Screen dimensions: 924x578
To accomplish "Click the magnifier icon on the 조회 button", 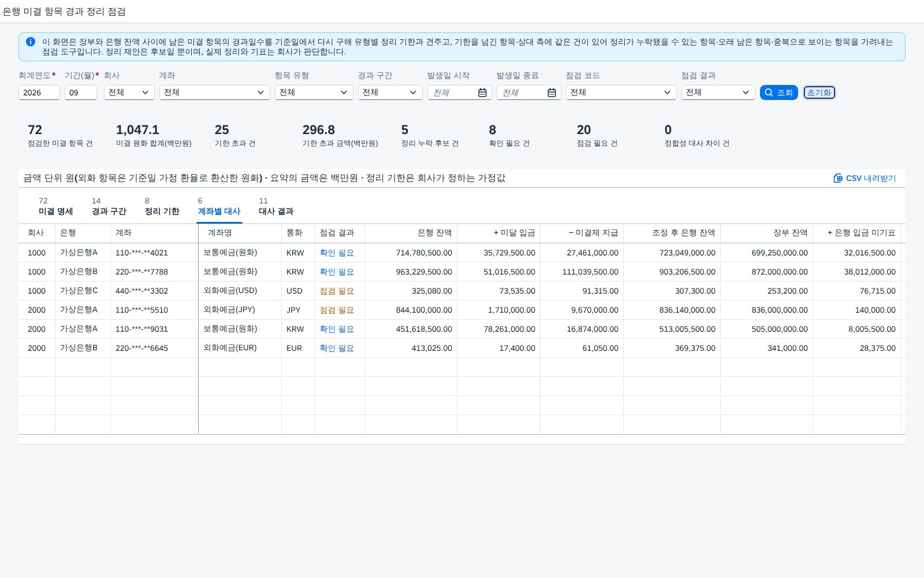I will (x=769, y=92).
